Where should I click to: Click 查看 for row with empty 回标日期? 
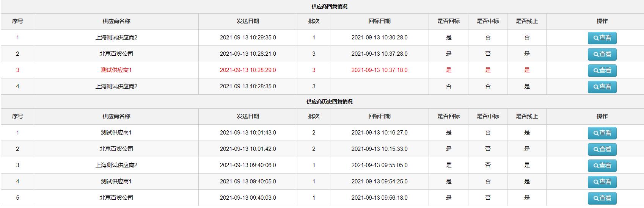[602, 87]
